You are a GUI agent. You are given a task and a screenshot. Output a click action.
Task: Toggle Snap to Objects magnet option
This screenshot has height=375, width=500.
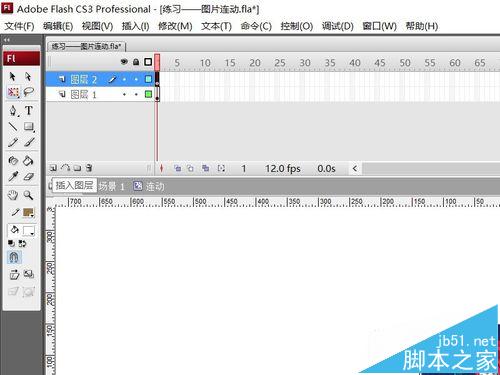tap(14, 257)
